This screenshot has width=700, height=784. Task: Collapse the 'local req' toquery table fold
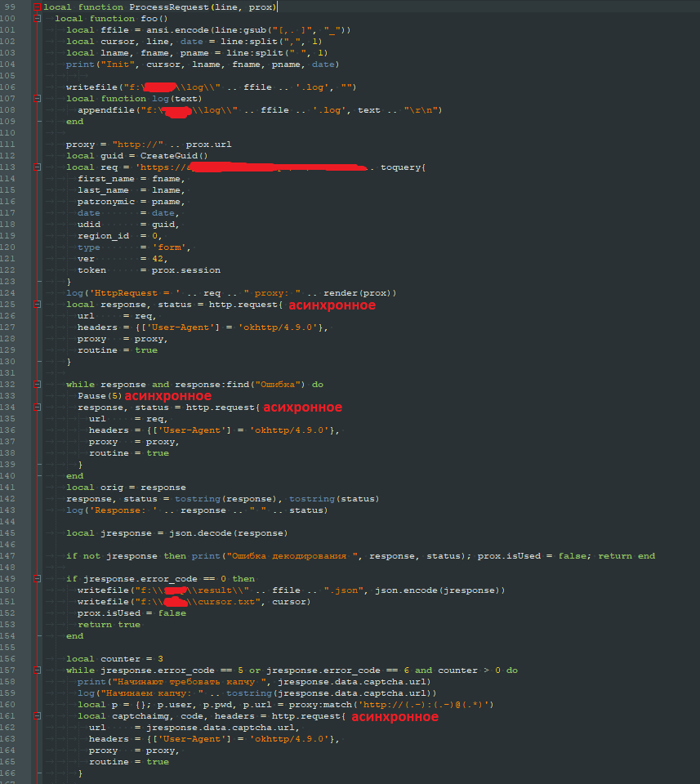click(x=37, y=167)
